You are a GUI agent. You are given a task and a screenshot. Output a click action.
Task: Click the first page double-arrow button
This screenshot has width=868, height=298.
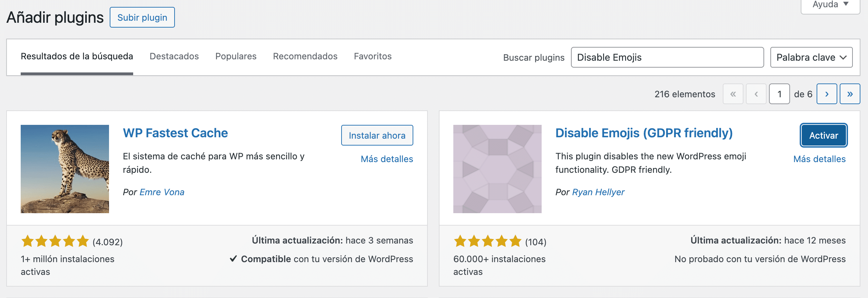click(733, 94)
